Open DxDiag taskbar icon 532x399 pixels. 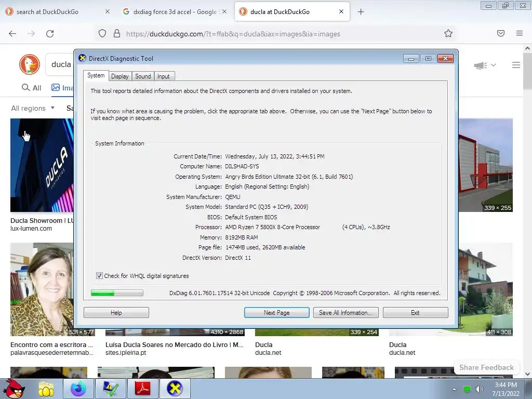coord(175,389)
